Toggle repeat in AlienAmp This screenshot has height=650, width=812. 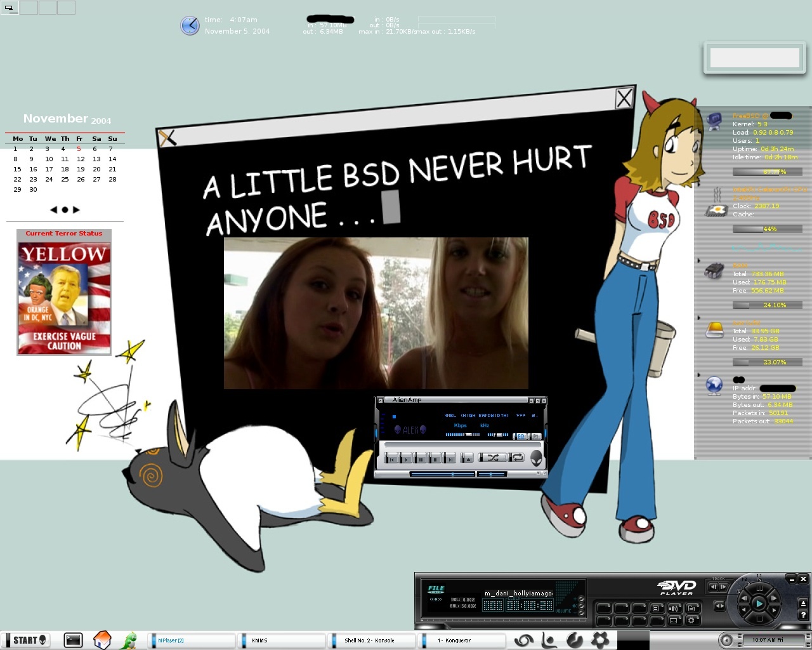click(516, 458)
